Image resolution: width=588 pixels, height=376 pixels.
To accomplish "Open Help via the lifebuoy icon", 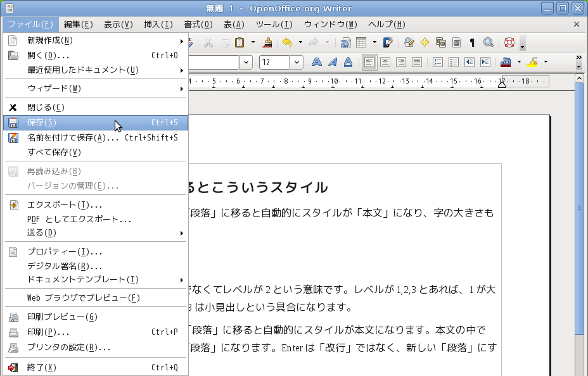I will pos(509,43).
